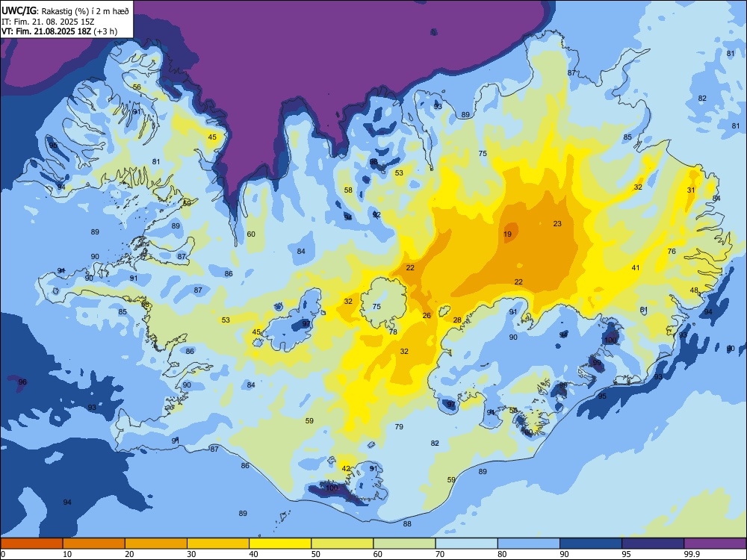Click the value '56' in the Westfjords

(137, 87)
